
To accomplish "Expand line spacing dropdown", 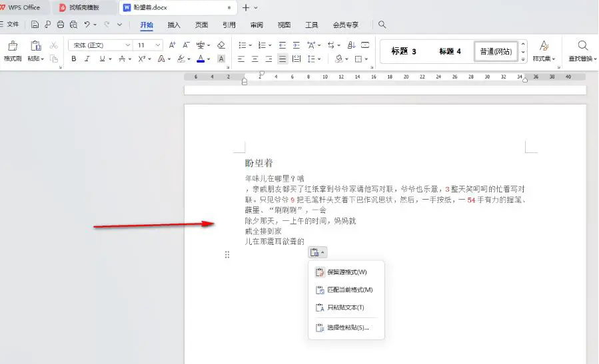I will pos(319,59).
